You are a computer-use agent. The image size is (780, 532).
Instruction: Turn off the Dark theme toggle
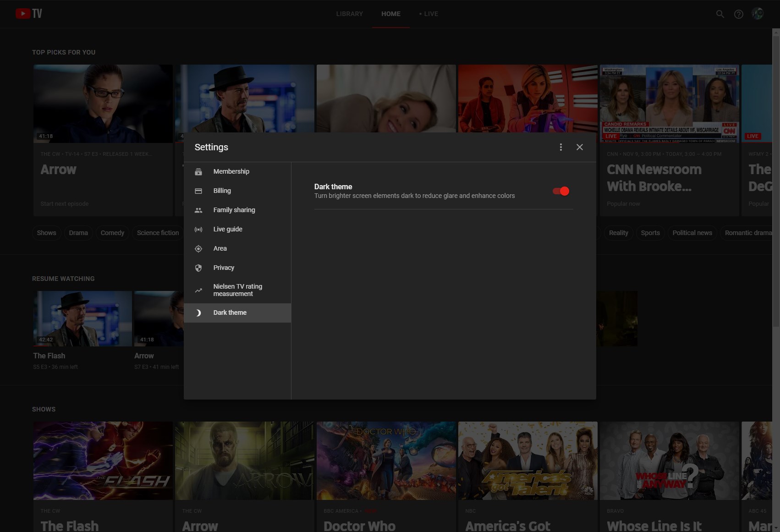click(561, 191)
